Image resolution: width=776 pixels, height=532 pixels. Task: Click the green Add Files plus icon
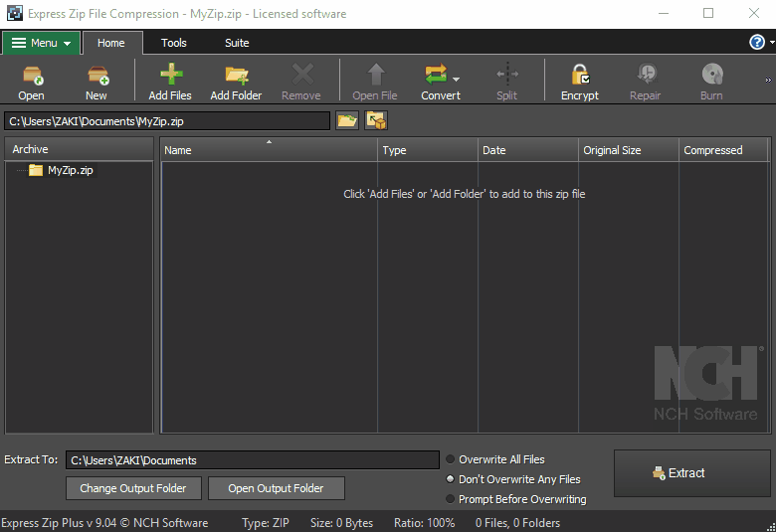[x=171, y=75]
